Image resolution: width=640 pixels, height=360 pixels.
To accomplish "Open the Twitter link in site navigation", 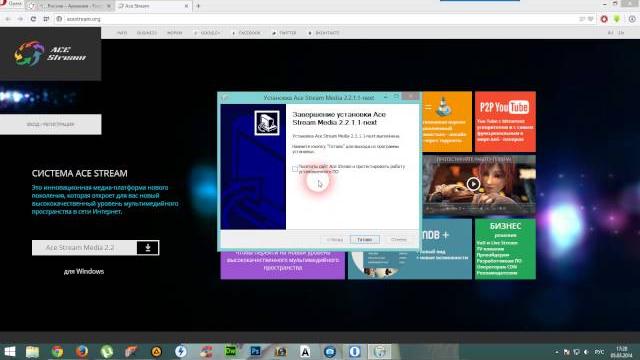I will point(284,33).
